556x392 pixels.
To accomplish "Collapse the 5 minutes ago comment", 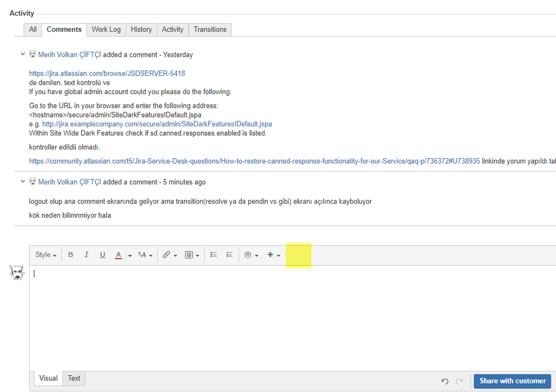I will (x=23, y=182).
